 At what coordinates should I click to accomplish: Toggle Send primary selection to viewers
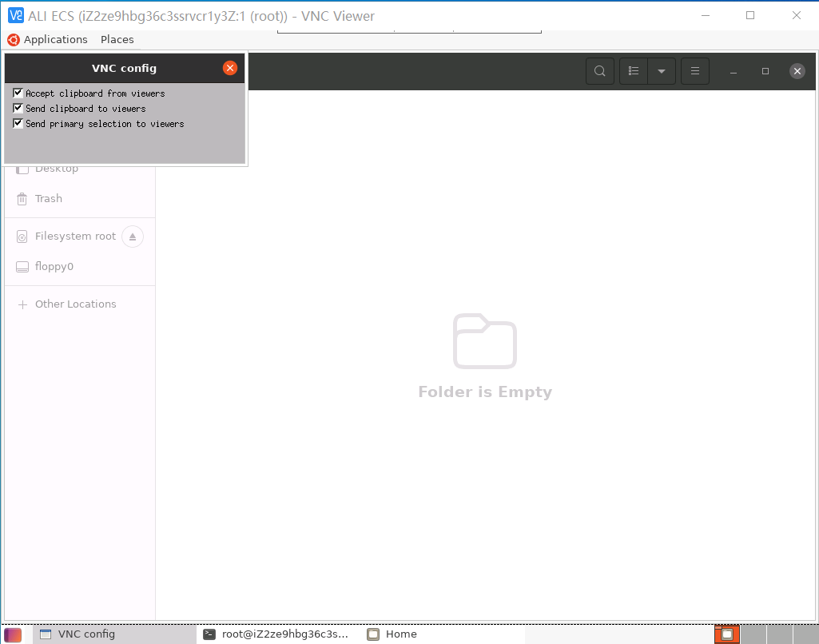pyautogui.click(x=18, y=123)
